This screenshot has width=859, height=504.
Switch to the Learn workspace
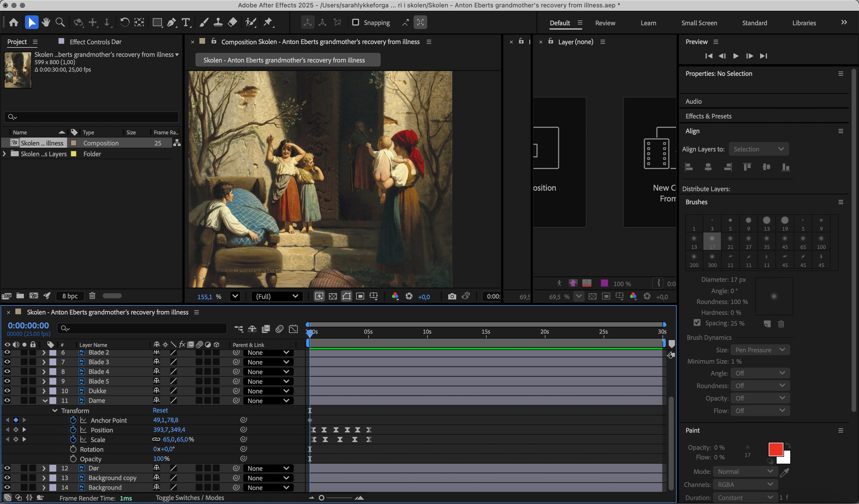click(x=648, y=23)
